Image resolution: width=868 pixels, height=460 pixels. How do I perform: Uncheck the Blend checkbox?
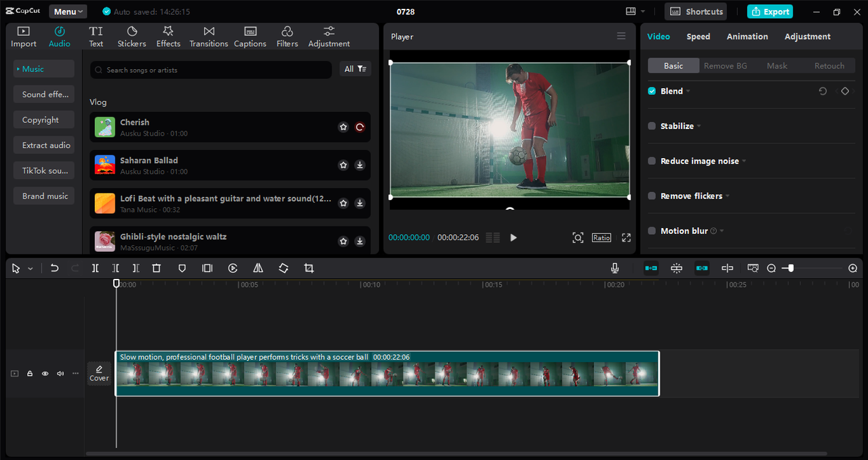tap(652, 91)
